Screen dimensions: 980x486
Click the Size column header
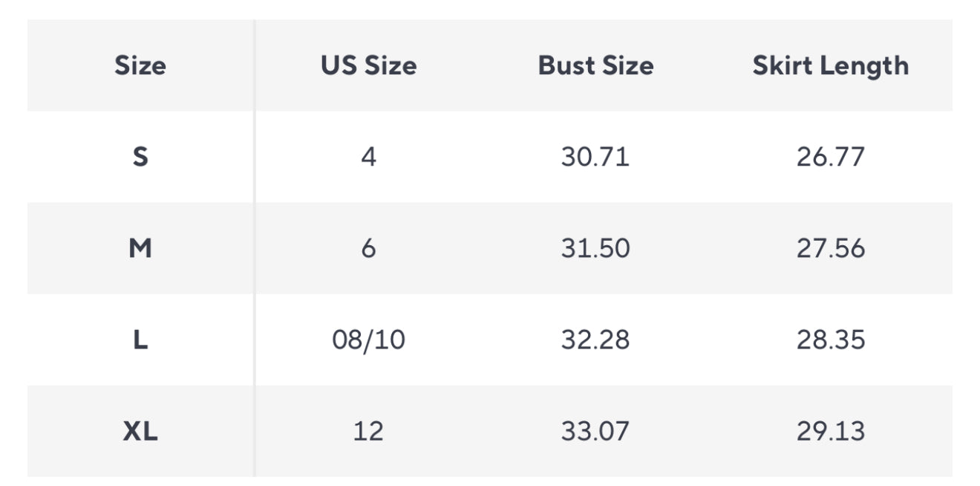point(140,65)
